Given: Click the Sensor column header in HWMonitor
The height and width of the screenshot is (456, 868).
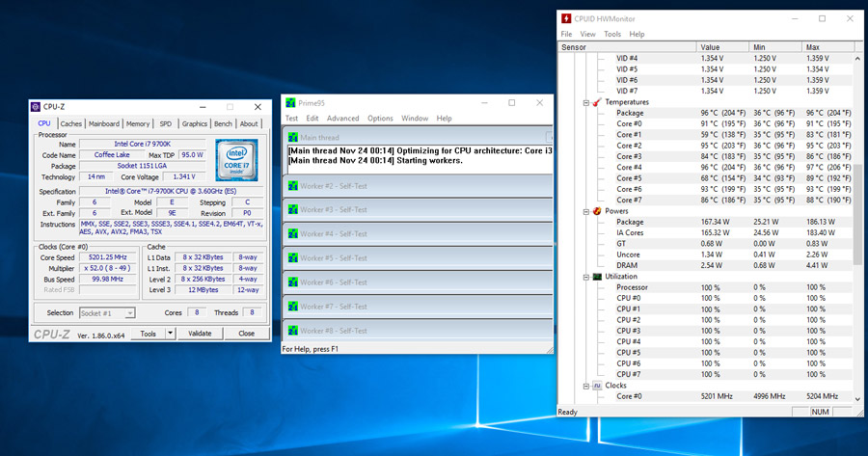Looking at the screenshot, I should tap(627, 47).
